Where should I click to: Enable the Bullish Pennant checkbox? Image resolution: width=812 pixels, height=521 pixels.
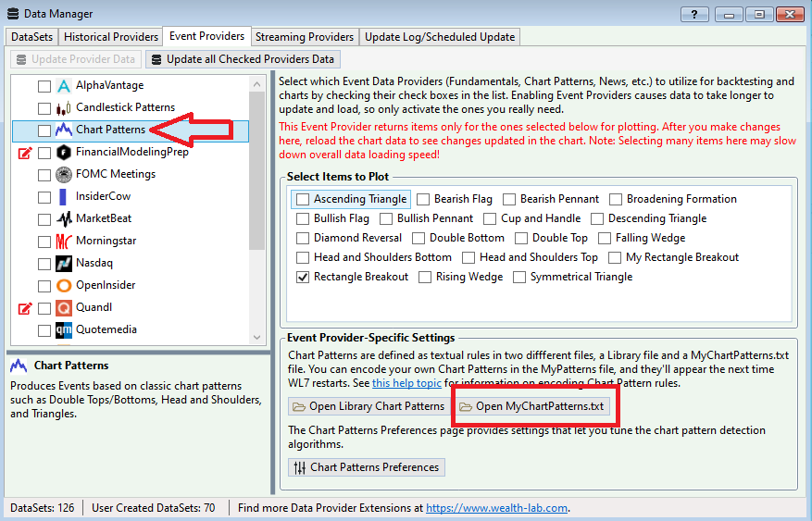386,218
